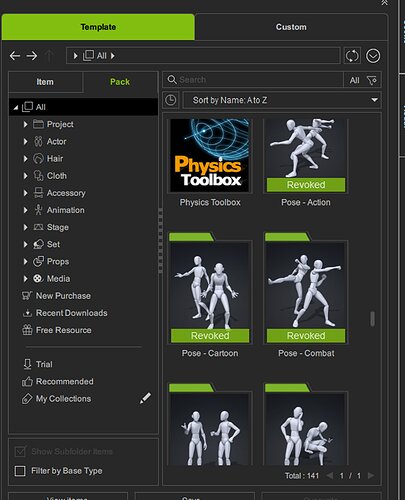Click the refresh content icon
405x500 pixels.
click(352, 56)
